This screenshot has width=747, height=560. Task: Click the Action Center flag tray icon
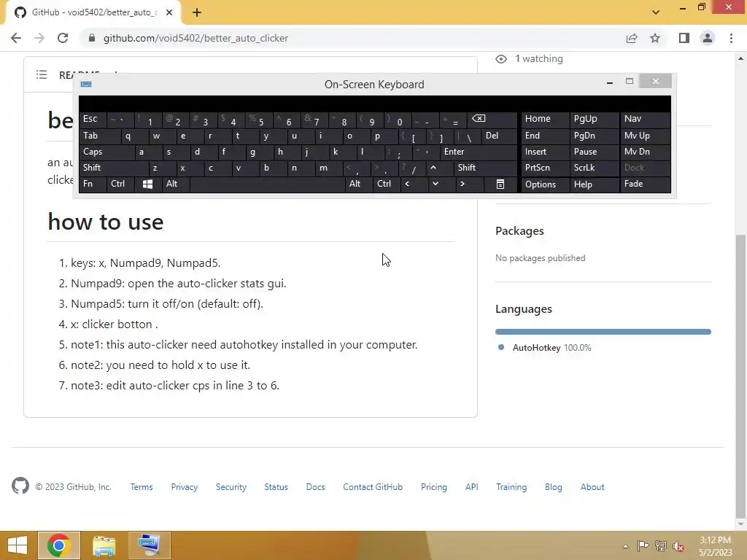tap(643, 546)
